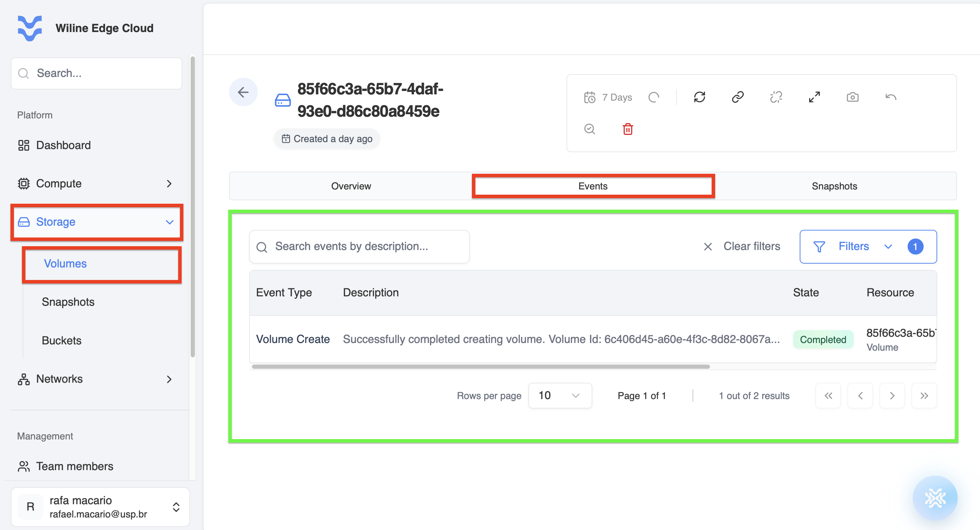Viewport: 980px width, 530px height.
Task: Select Volumes under Storage
Action: point(102,264)
